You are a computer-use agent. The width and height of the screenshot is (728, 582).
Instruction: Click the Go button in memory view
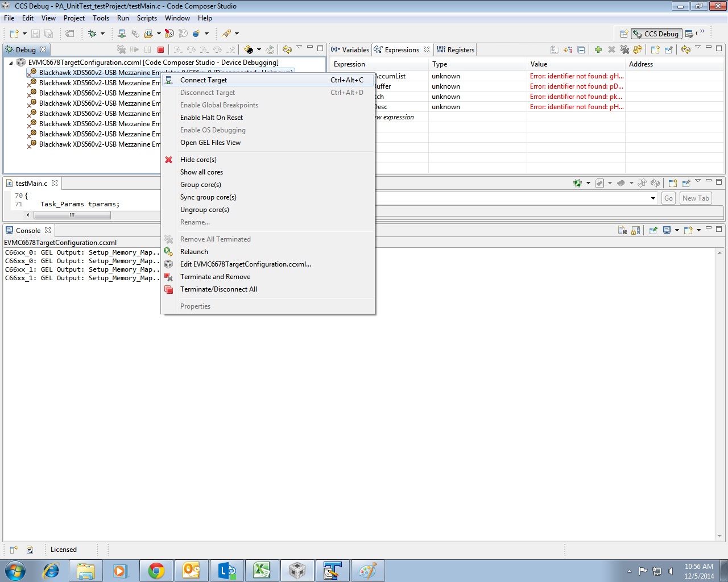669,198
